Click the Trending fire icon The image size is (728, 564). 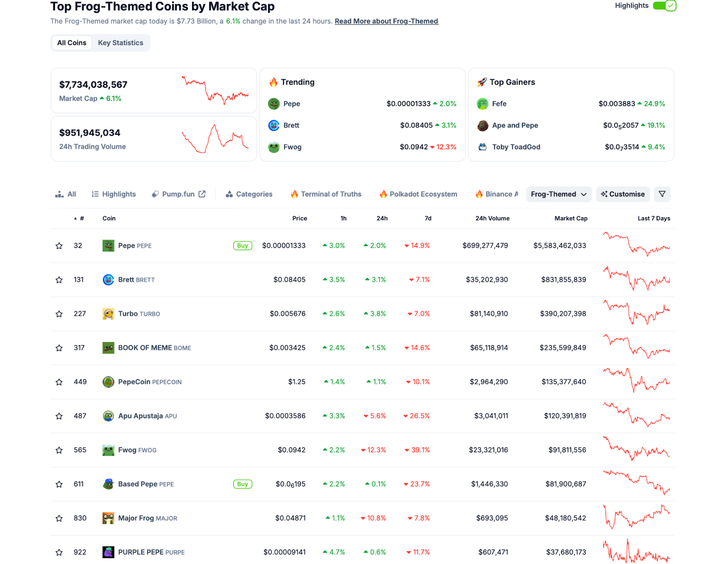point(273,82)
